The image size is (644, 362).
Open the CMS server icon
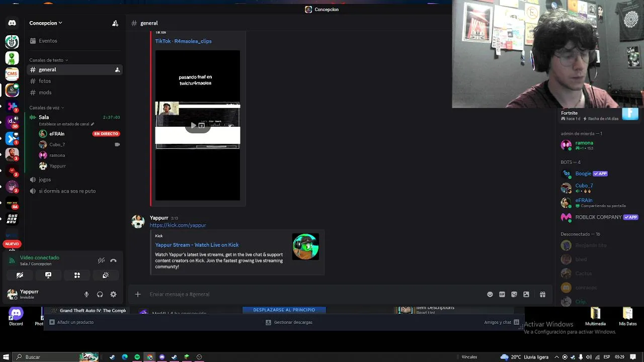click(x=12, y=74)
